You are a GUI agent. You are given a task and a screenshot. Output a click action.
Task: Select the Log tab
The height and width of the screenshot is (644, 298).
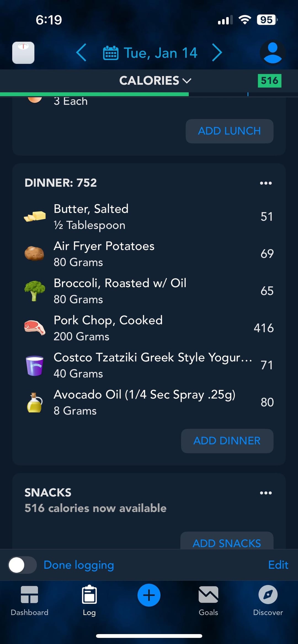click(x=89, y=600)
